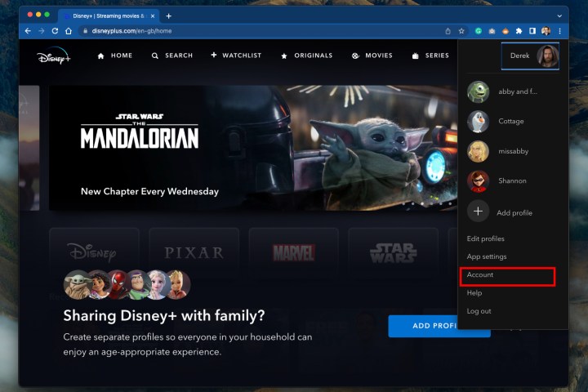This screenshot has width=588, height=392.
Task: Bookmark page with the star icon
Action: 461,31
